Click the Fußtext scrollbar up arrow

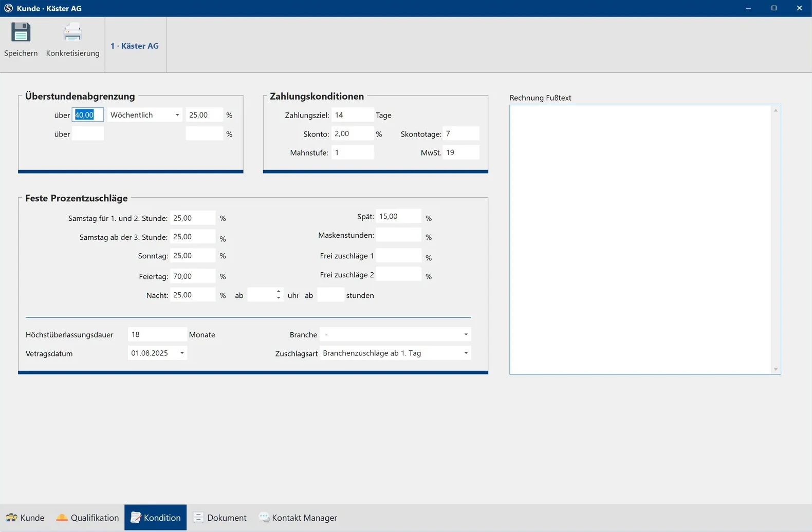(x=776, y=110)
